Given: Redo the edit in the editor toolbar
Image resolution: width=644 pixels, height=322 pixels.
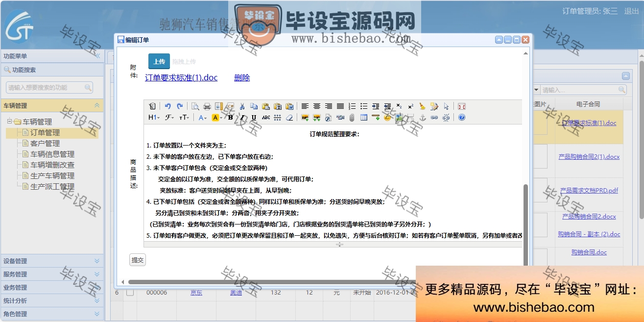Looking at the screenshot, I should click(180, 106).
